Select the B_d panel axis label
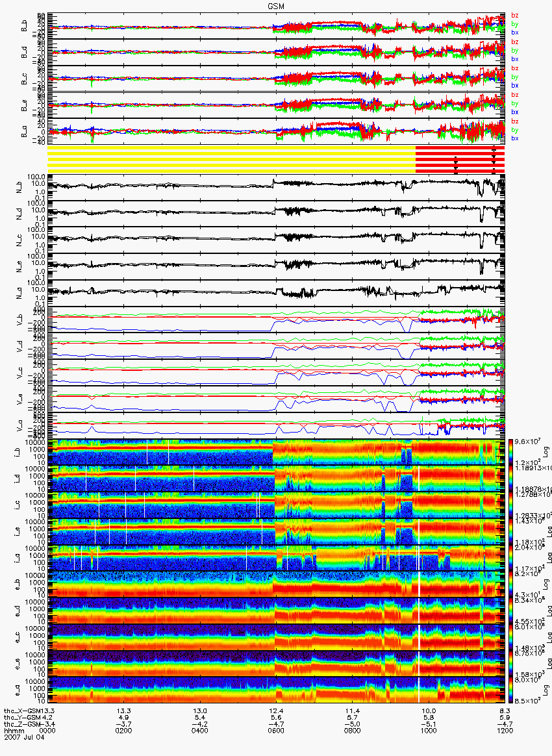The height and width of the screenshot is (756, 552). pyautogui.click(x=24, y=53)
